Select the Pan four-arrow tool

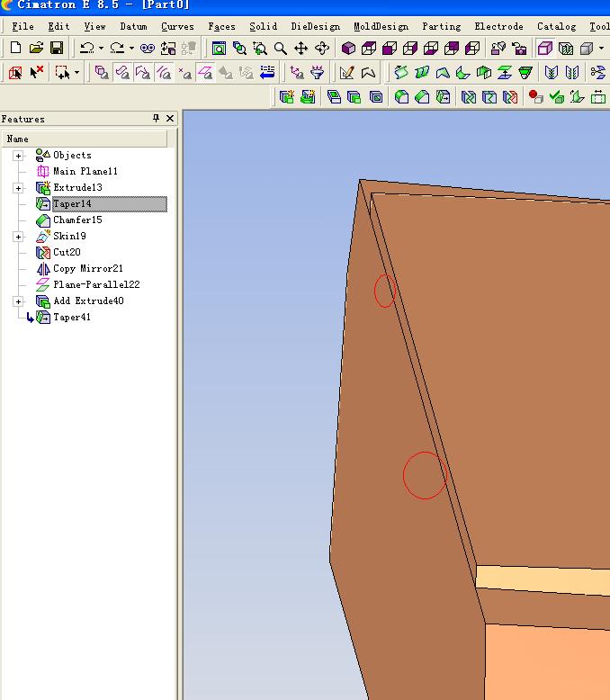(x=301, y=48)
